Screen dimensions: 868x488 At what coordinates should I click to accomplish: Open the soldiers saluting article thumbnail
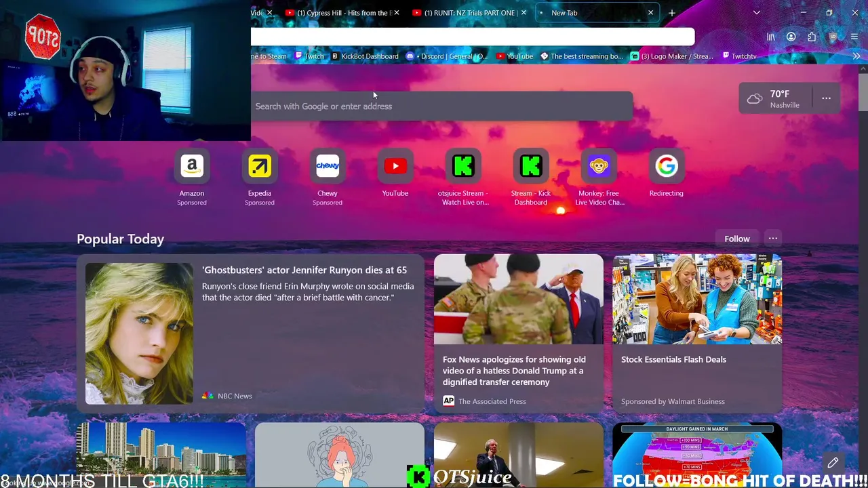coord(519,299)
